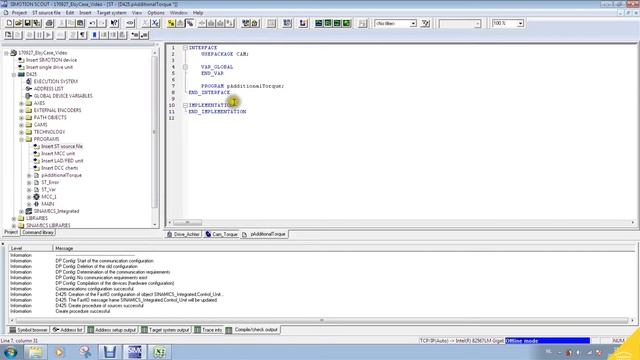Image resolution: width=640 pixels, height=360 pixels.
Task: Click the Print toolbar icon
Action: coord(49,23)
